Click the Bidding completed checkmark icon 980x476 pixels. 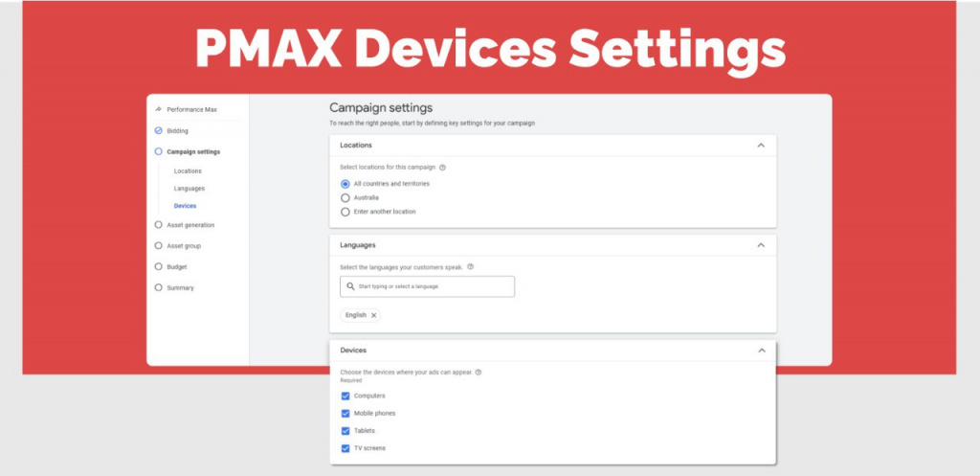[x=158, y=130]
